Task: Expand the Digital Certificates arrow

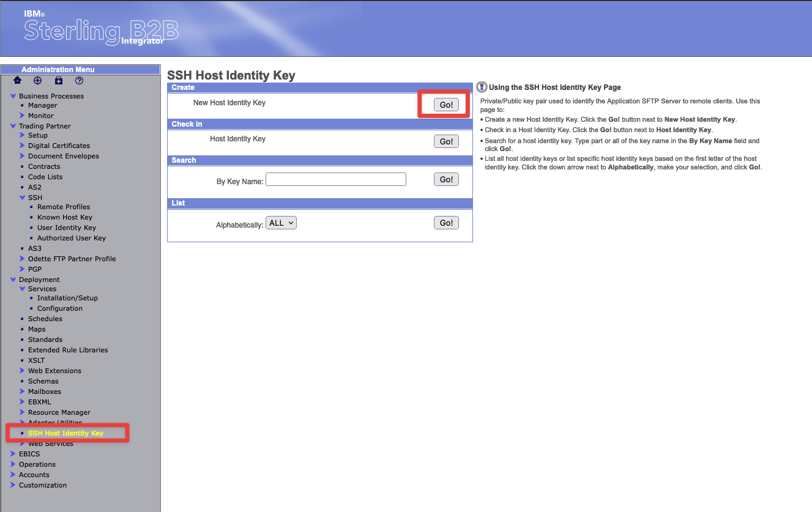Action: pyautogui.click(x=23, y=146)
